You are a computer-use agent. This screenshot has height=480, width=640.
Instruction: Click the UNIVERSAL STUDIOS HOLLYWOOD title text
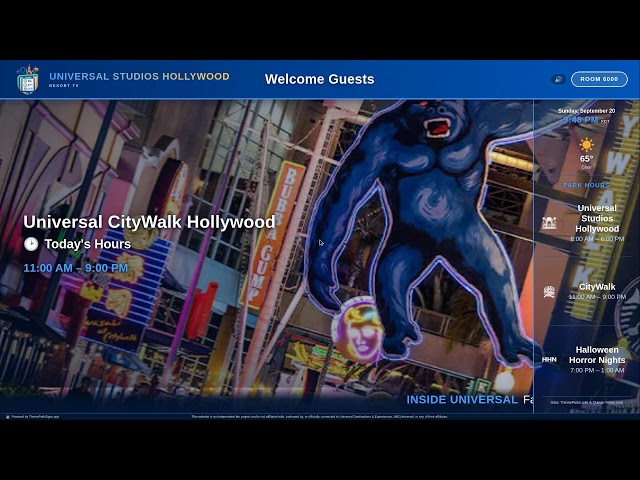pos(139,76)
